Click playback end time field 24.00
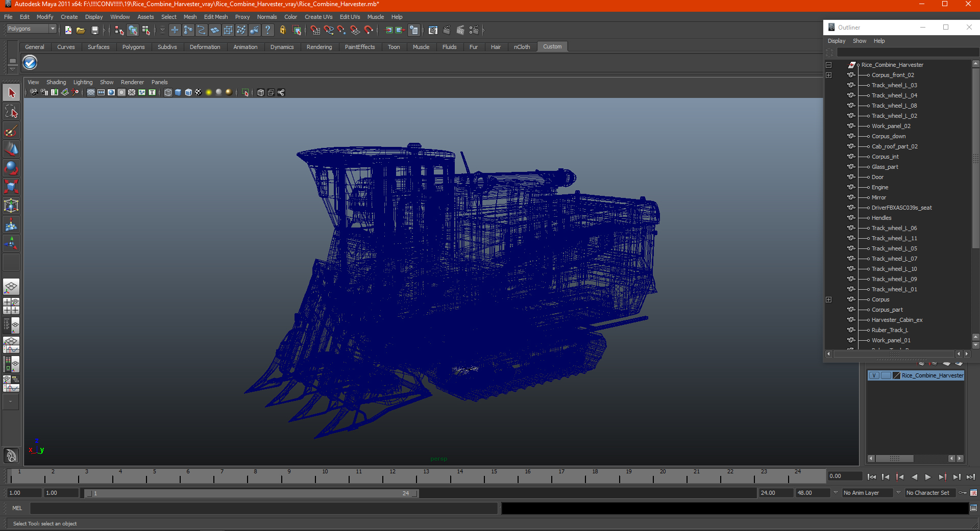The width and height of the screenshot is (980, 531). point(775,493)
